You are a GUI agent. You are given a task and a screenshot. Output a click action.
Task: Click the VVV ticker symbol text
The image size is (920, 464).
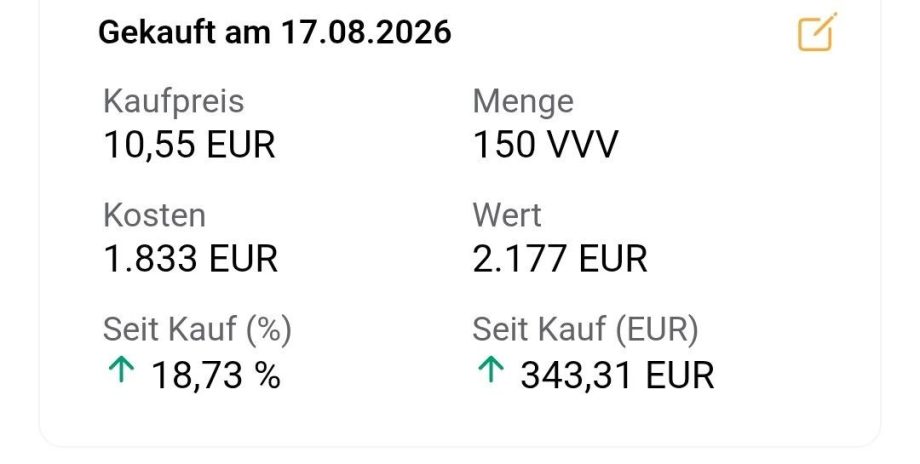click(x=582, y=144)
